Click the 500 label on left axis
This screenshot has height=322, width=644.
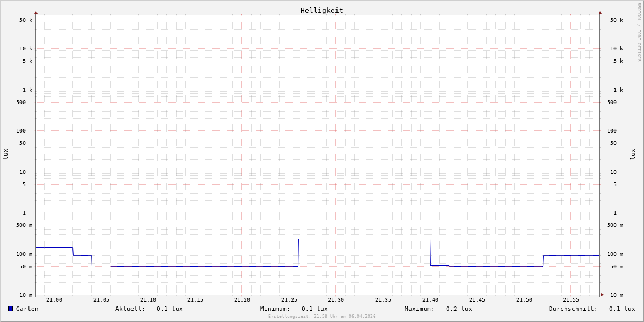[21, 103]
